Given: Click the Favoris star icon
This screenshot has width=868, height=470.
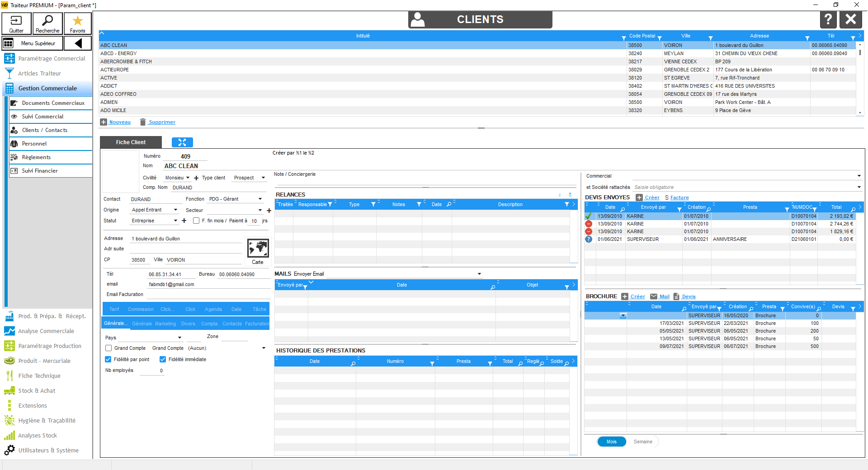Looking at the screenshot, I should click(x=78, y=23).
